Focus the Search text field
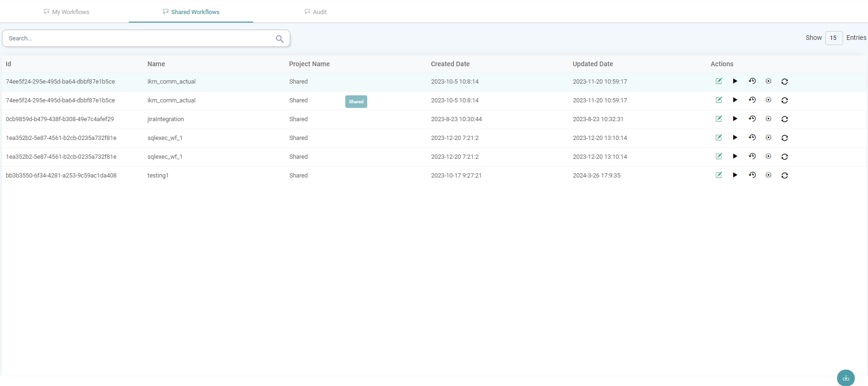 139,39
